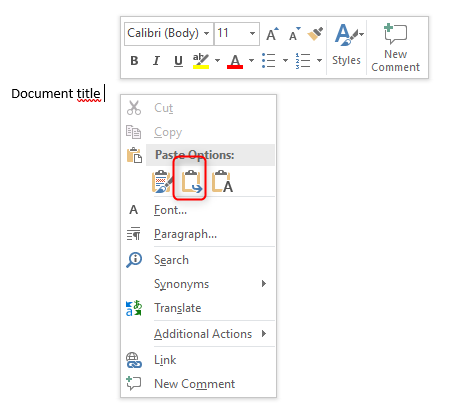Toggle Italic formatting
The image size is (450, 406).
(156, 61)
